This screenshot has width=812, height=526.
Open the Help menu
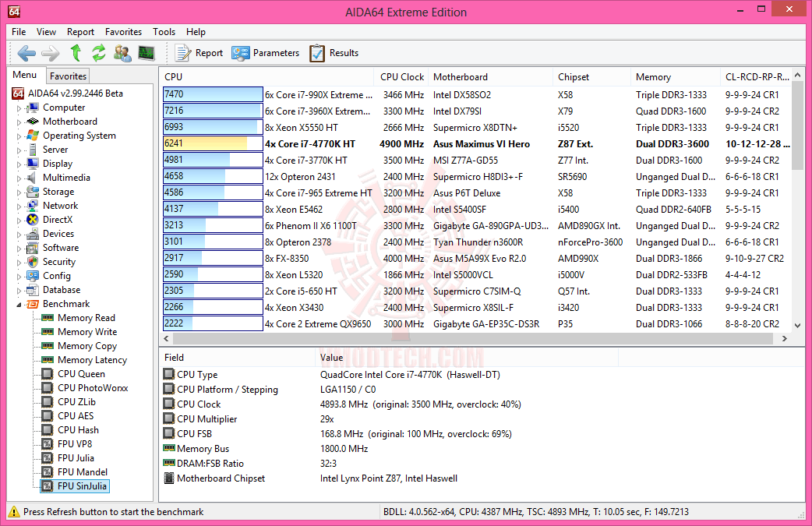coord(196,32)
